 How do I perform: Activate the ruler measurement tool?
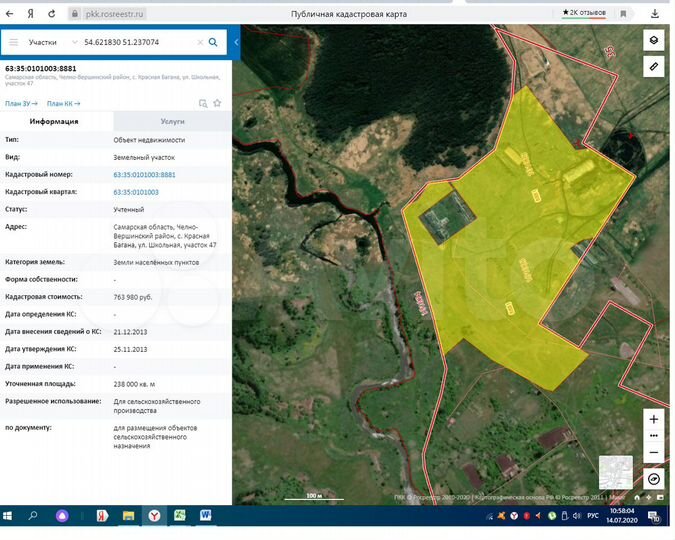pyautogui.click(x=653, y=66)
